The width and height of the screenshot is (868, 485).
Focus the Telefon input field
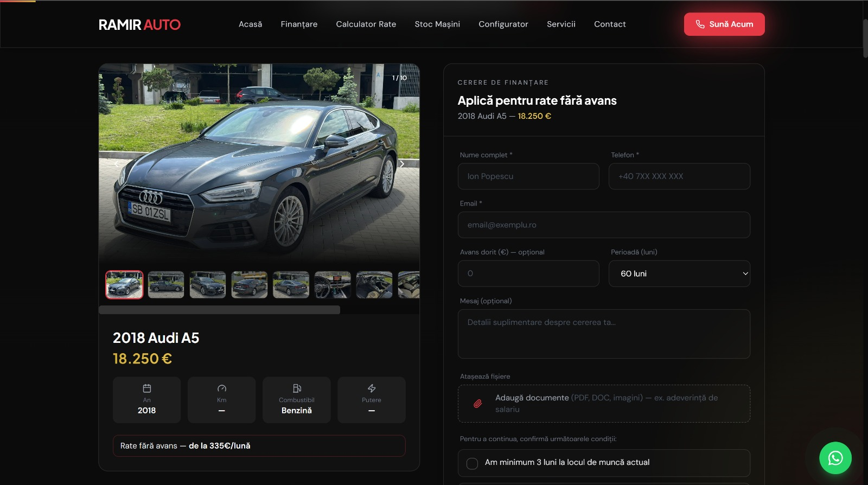[679, 176]
